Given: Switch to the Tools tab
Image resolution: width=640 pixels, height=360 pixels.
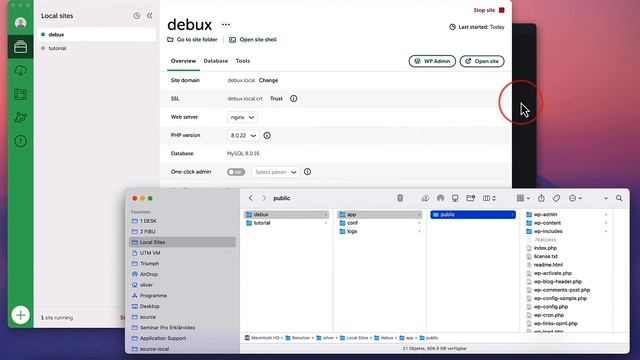Looking at the screenshot, I should 242,61.
